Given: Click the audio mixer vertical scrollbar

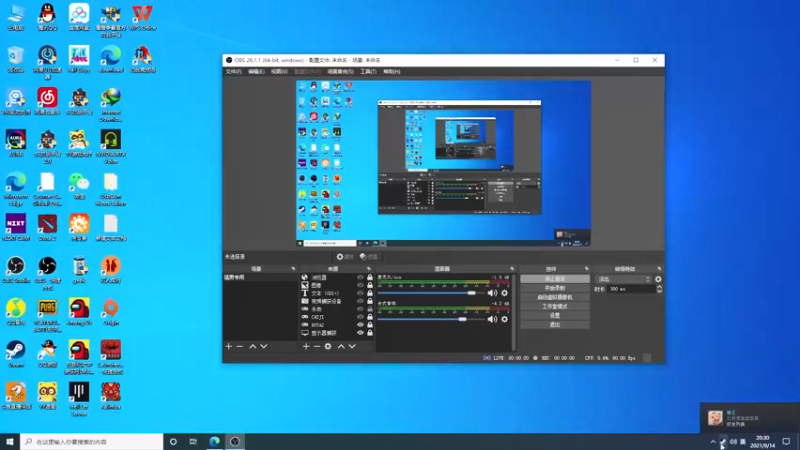Looking at the screenshot, I should [x=513, y=312].
